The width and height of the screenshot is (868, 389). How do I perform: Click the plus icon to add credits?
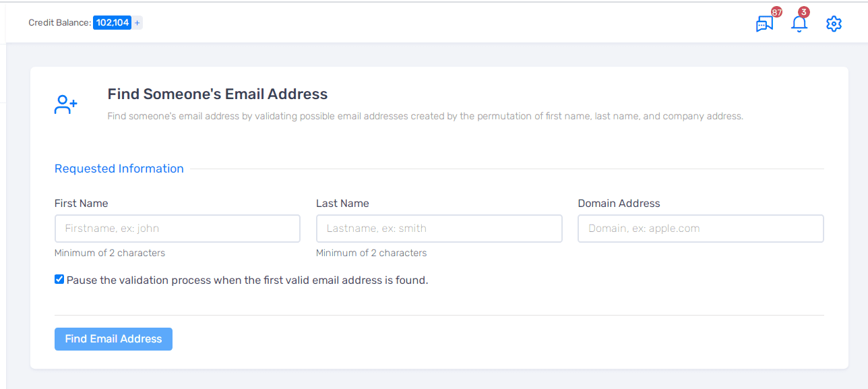(x=137, y=23)
